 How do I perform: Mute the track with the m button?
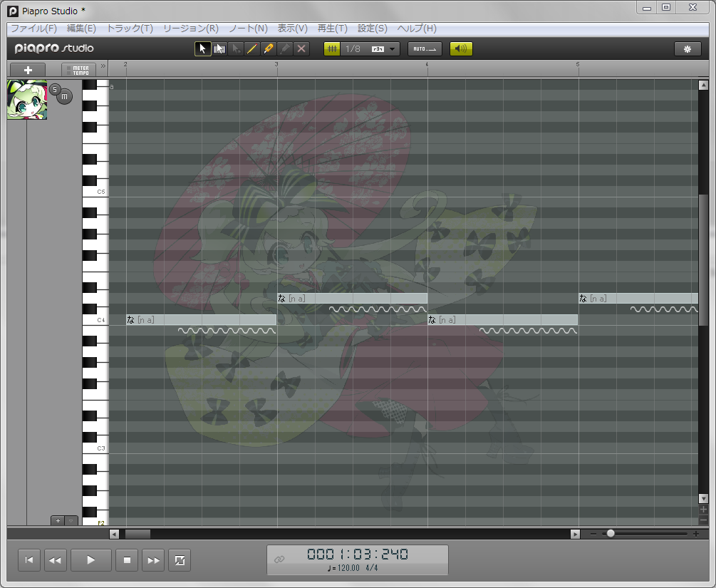[64, 96]
